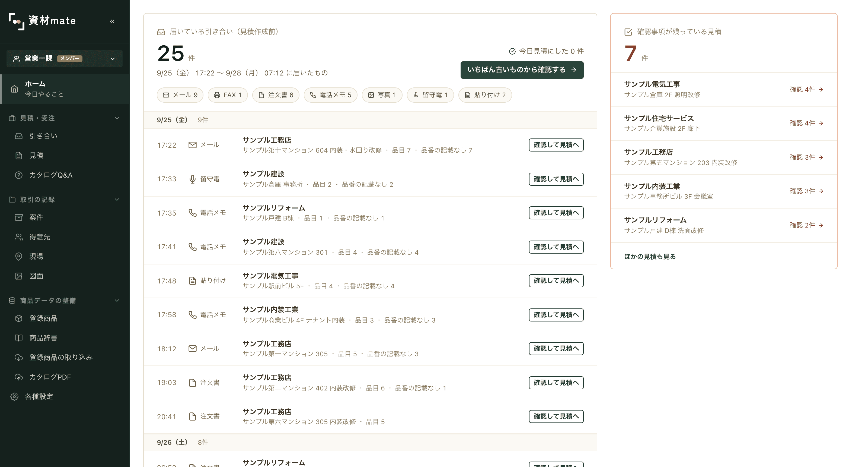This screenshot has width=868, height=467.
Task: Click the 9/25（金）date group header
Action: coord(370,120)
